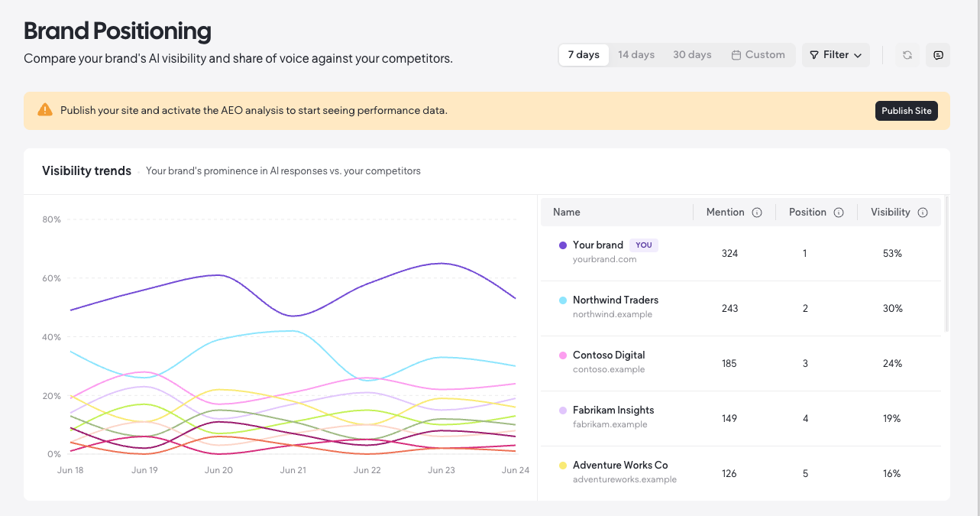Select the Fabrikam Insights name

coord(613,411)
